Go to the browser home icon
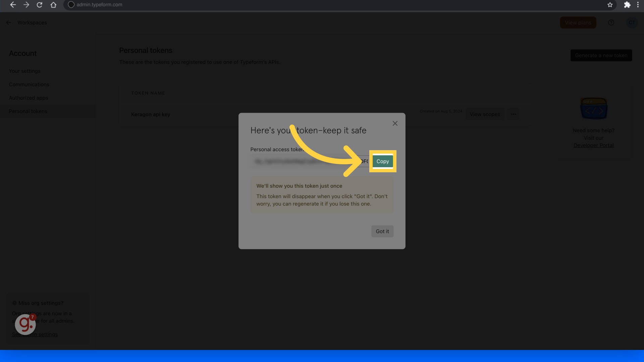This screenshot has height=362, width=644. click(53, 5)
